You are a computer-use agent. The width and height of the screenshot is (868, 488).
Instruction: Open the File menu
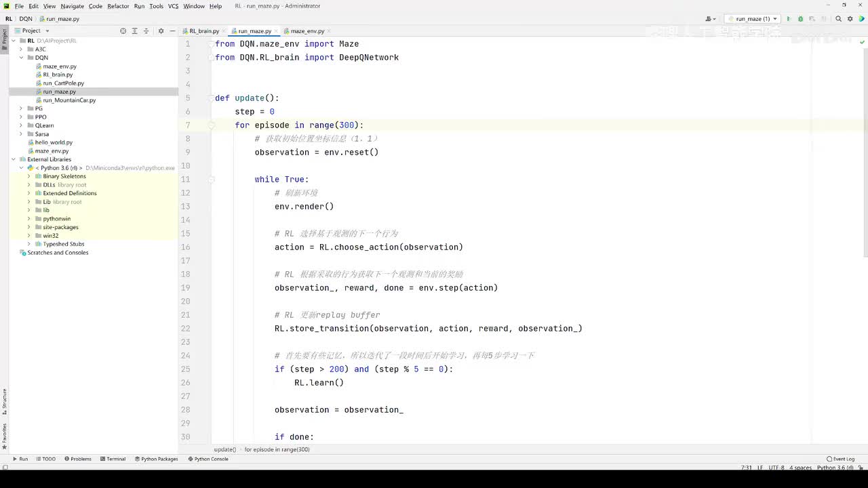tap(19, 6)
